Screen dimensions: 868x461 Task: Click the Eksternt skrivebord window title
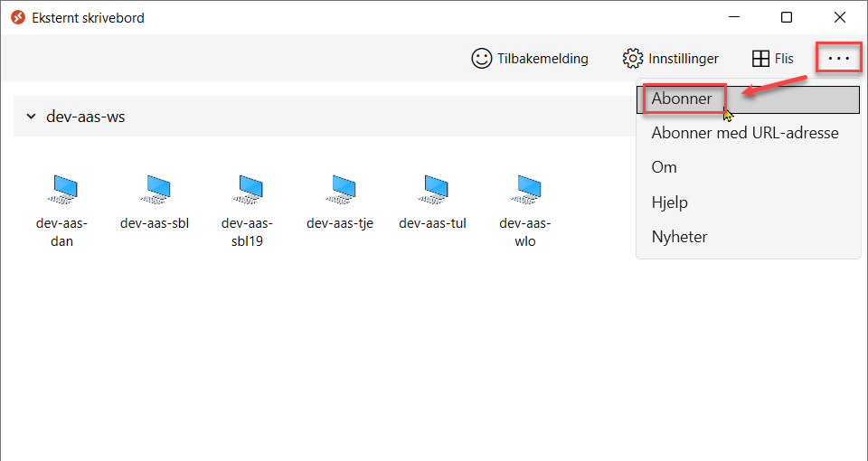pyautogui.click(x=88, y=18)
